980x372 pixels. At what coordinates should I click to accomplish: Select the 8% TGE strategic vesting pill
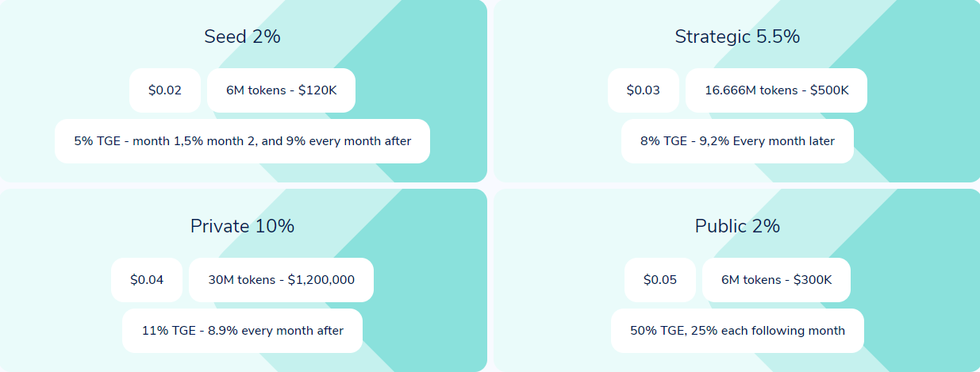737,141
